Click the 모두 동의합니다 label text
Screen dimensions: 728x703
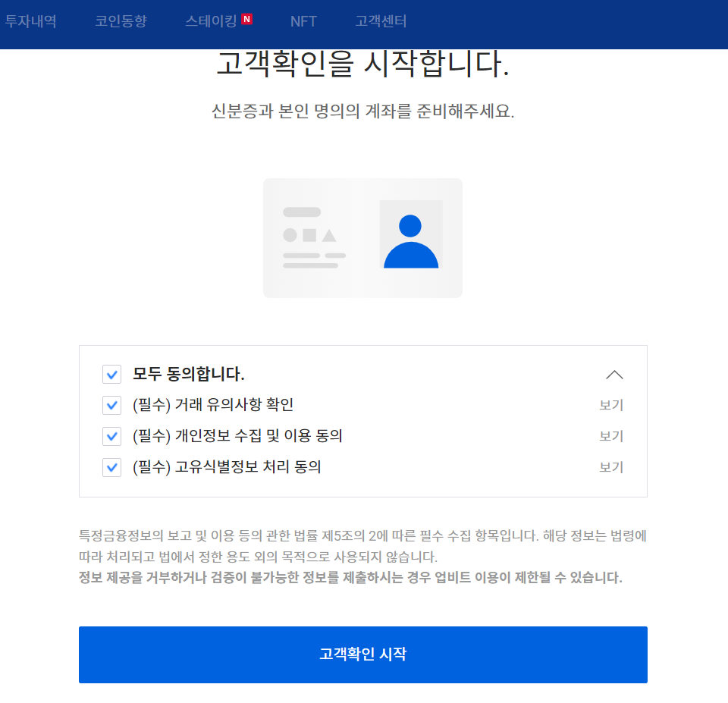pos(189,375)
